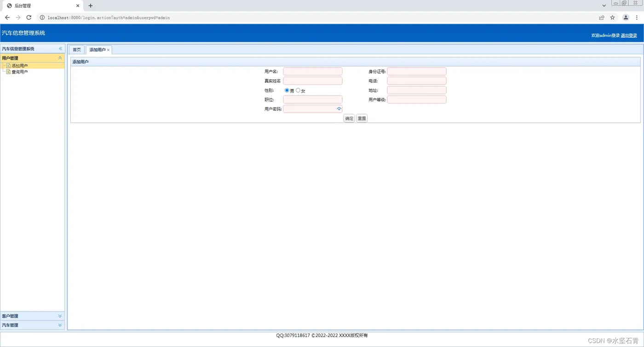Viewport: 644px width, 347px height.
Task: Close the 添加用户 tab
Action: [x=109, y=50]
